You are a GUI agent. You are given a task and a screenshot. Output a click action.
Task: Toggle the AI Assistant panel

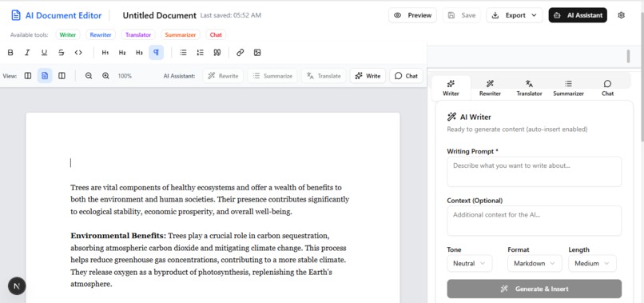click(578, 15)
